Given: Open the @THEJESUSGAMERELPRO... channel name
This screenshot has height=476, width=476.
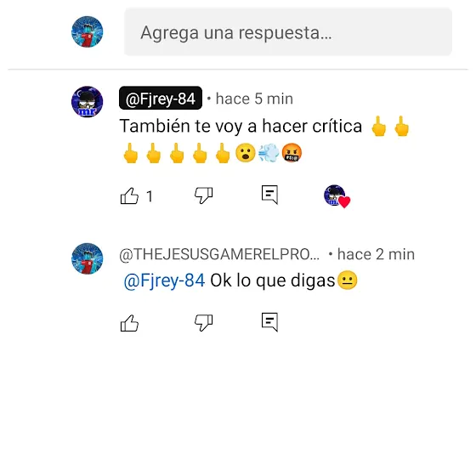Looking at the screenshot, I should pyautogui.click(x=219, y=254).
